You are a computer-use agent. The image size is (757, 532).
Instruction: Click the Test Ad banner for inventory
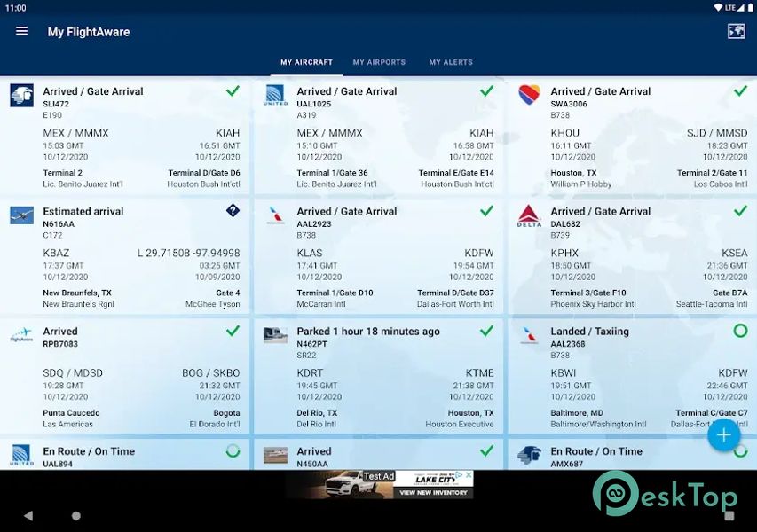point(379,484)
